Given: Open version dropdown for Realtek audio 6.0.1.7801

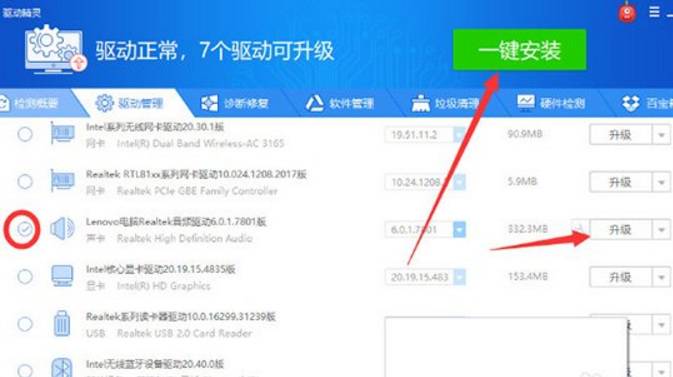Looking at the screenshot, I should tap(459, 230).
